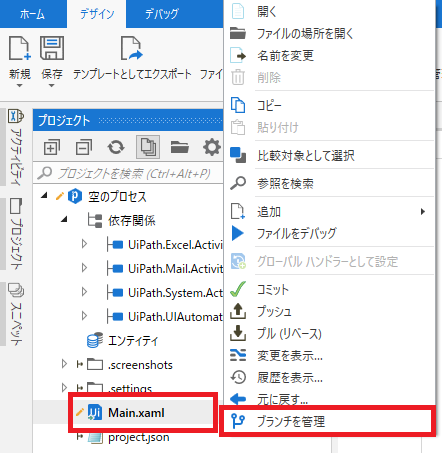Open project settings gear icon

coord(212,147)
